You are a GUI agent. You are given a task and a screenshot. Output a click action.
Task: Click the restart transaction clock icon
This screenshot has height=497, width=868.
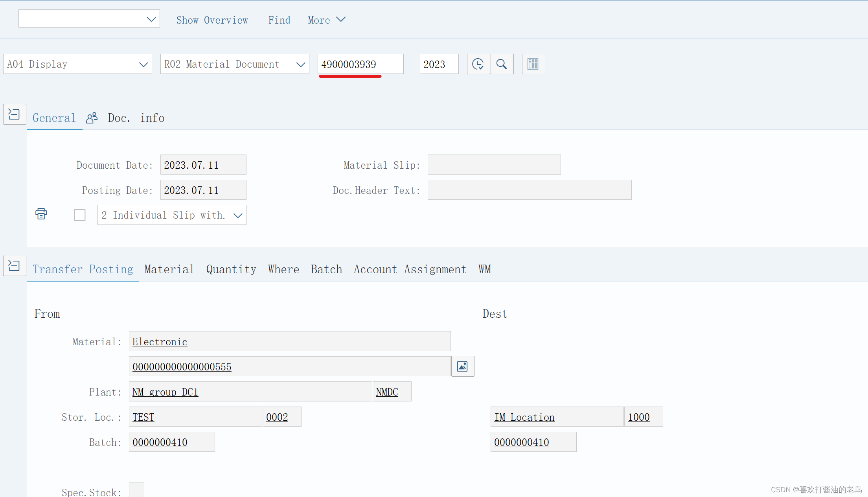(x=478, y=64)
